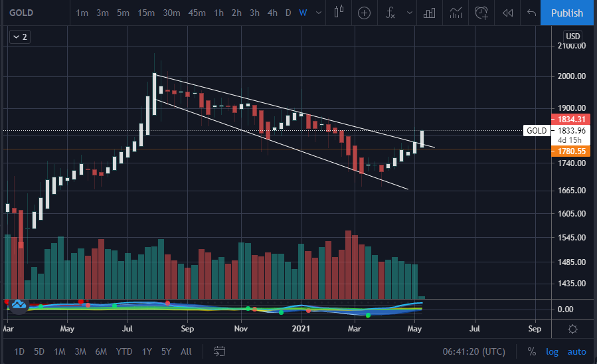Create an alert with the alarm clock icon
Viewport: 597px width, 364px height.
(481, 13)
